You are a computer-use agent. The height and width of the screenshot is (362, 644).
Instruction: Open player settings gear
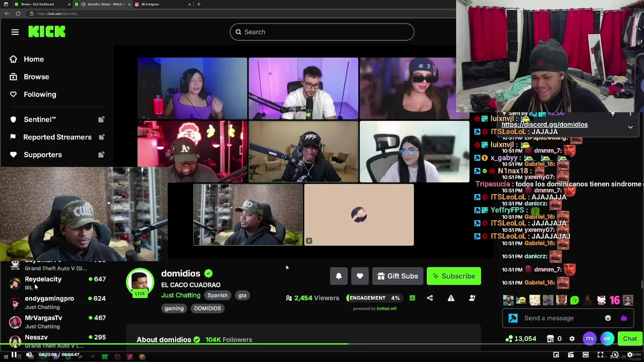point(630,355)
